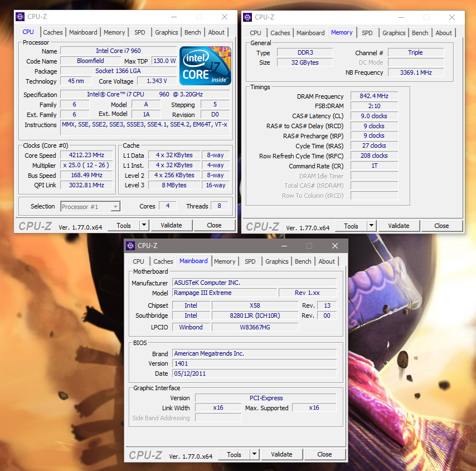Click the Bus Speed value 168.49 MHz
The height and width of the screenshot is (471, 476).
(86, 175)
